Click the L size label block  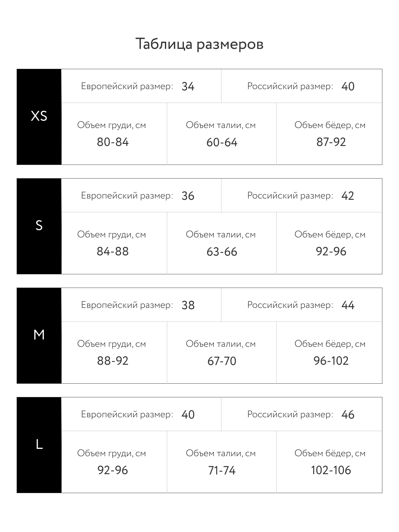(39, 445)
